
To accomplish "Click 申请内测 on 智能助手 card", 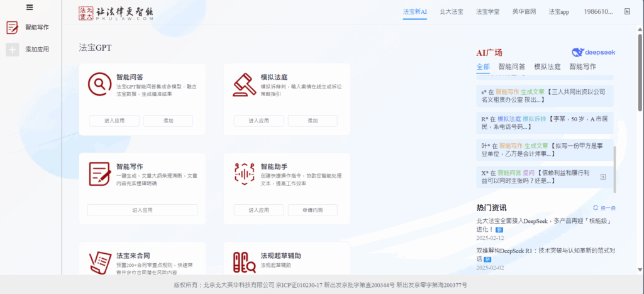I will (x=313, y=210).
